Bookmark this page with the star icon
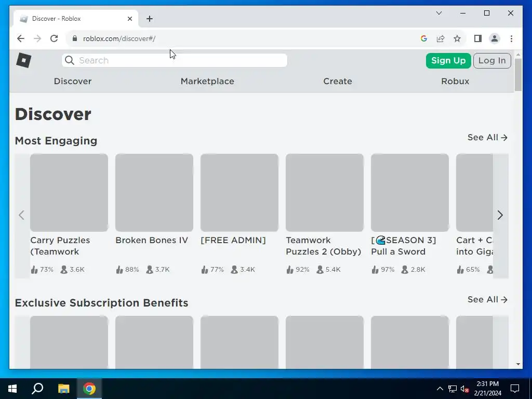This screenshot has width=532, height=399. pos(457,38)
